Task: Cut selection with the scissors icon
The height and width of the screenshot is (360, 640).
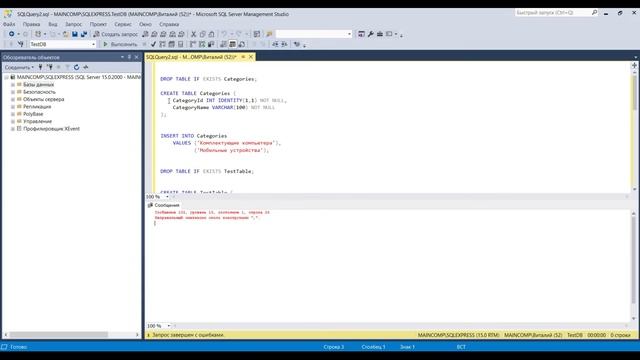Action: click(193, 34)
